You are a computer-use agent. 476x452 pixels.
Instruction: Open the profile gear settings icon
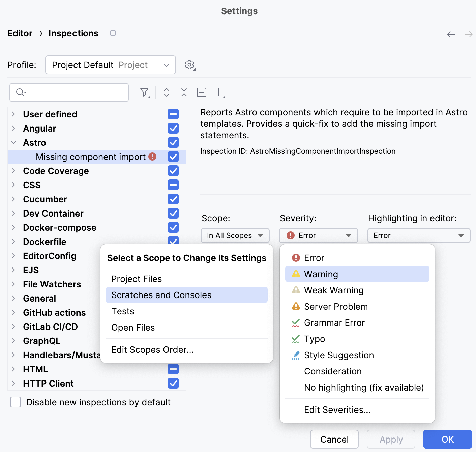pyautogui.click(x=190, y=65)
